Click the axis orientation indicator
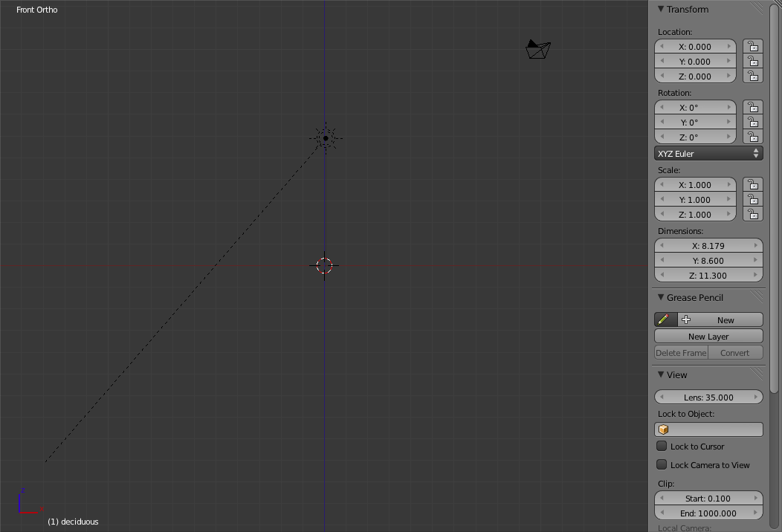The height and width of the screenshot is (532, 782). [x=31, y=501]
